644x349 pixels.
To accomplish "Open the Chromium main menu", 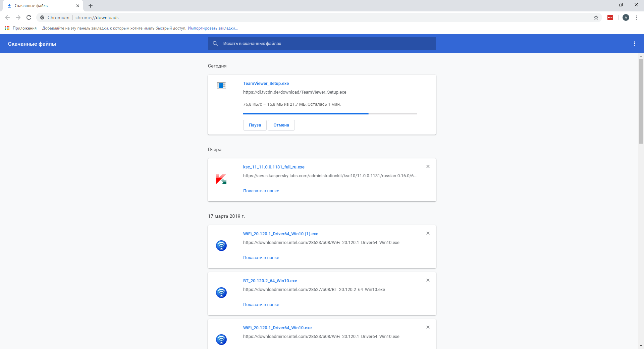I will coord(637,17).
